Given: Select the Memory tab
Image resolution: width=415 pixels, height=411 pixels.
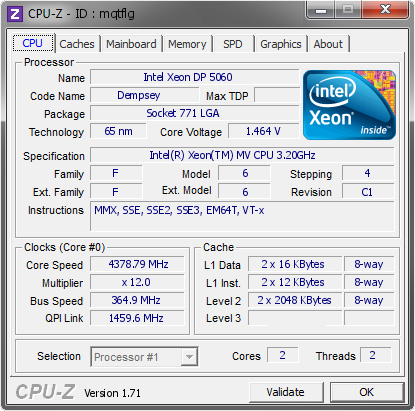Looking at the screenshot, I should click(187, 44).
